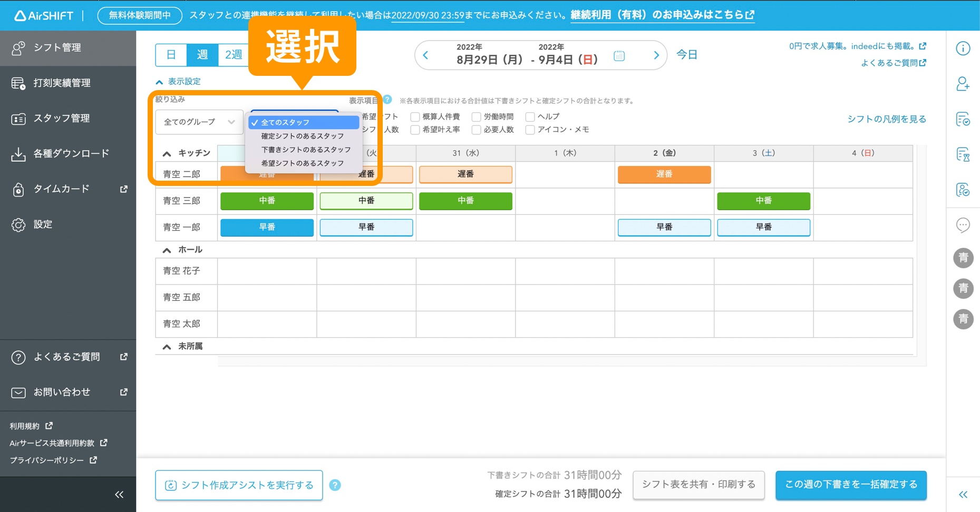980x512 pixels.
Task: Select 下書きシフトのあるスタッフ from the open dropdown list
Action: [x=305, y=150]
